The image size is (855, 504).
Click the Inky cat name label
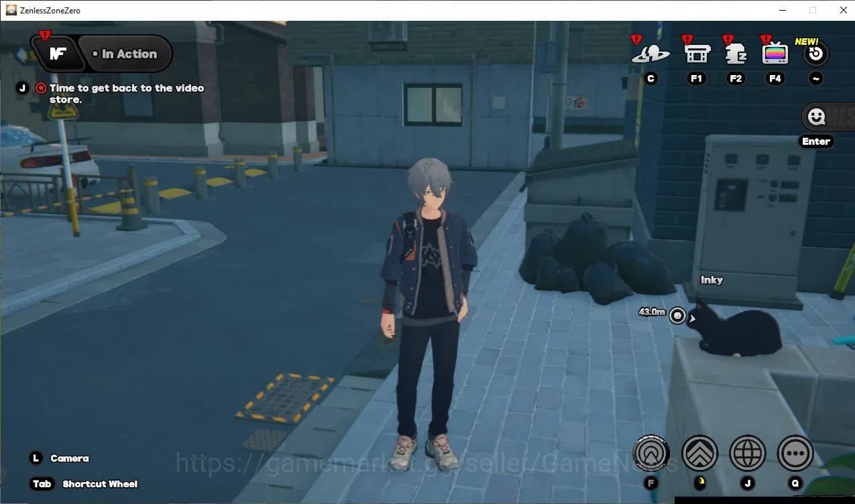click(x=711, y=280)
